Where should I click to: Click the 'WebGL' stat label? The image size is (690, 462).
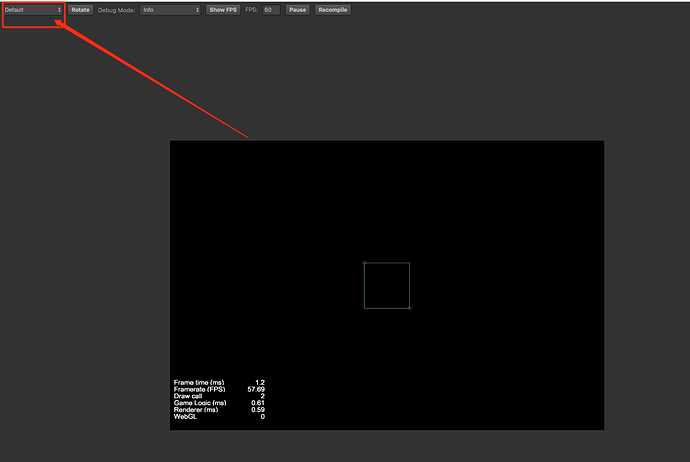[185, 416]
